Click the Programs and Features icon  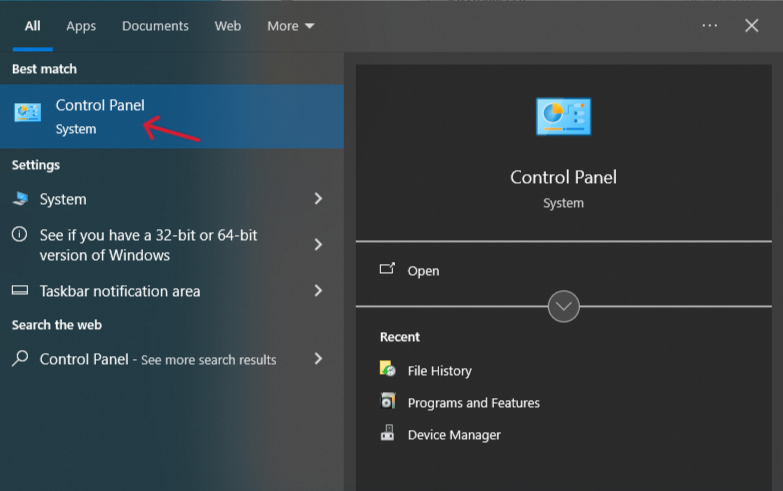coord(388,401)
